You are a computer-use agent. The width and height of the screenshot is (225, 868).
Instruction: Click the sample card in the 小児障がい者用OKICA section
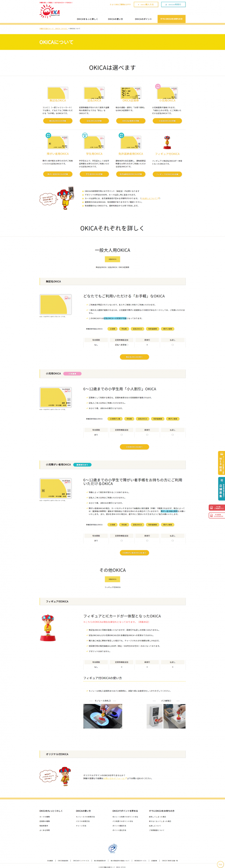pyautogui.click(x=56, y=489)
